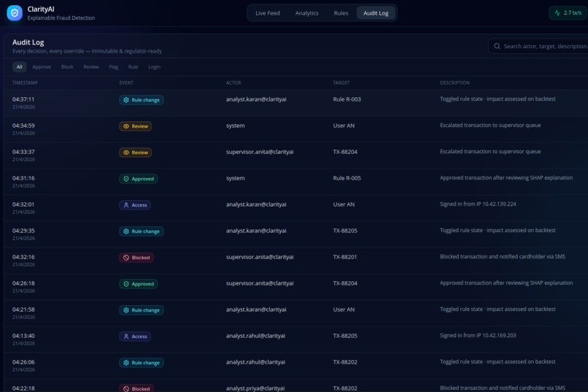The width and height of the screenshot is (588, 392).
Task: Click person icon in 04:13:40 Access badge
Action: pyautogui.click(x=126, y=336)
